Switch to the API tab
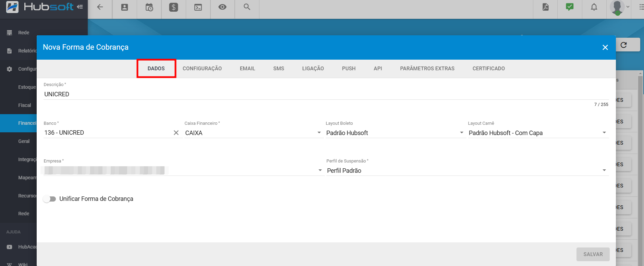Screen dimensions: 644x266 point(378,69)
